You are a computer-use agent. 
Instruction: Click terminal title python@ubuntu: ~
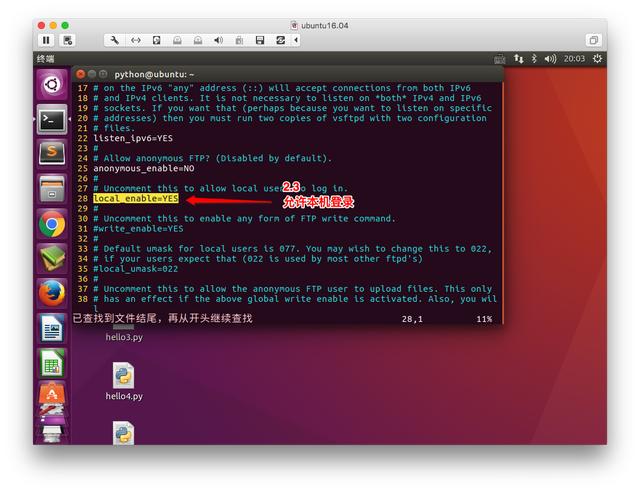[154, 74]
